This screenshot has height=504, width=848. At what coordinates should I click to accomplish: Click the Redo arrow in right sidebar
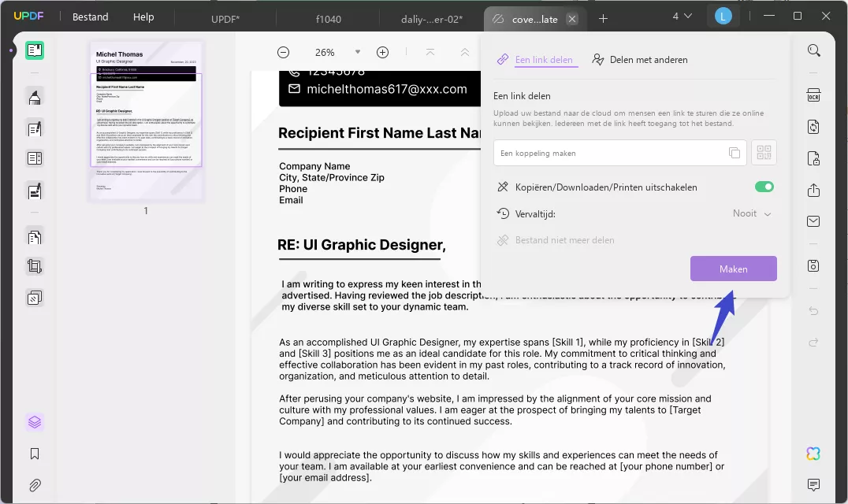814,343
